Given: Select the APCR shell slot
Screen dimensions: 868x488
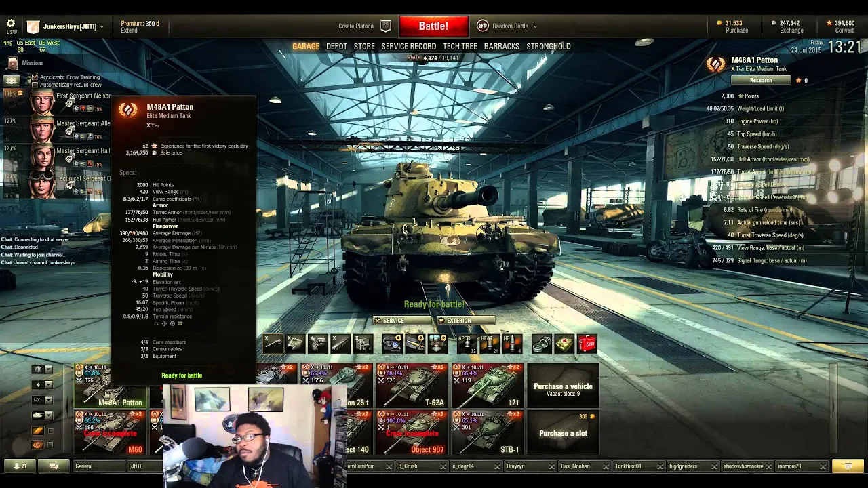Looking at the screenshot, I should 467,344.
